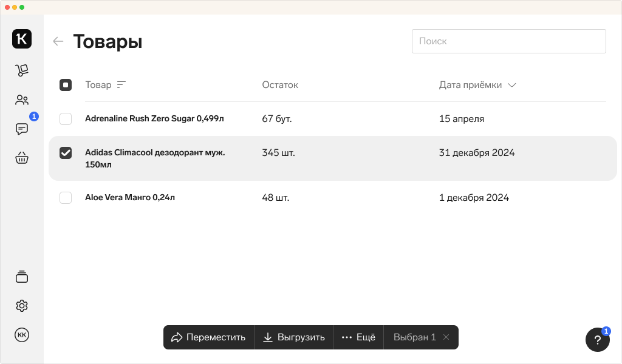Toggle the select-all header checkbox
This screenshot has width=622, height=364.
click(x=66, y=85)
